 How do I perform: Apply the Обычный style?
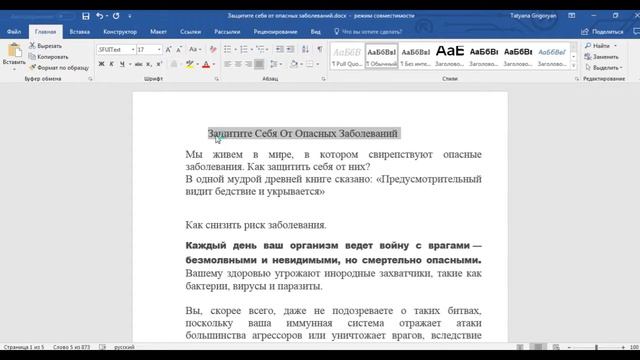[381, 56]
